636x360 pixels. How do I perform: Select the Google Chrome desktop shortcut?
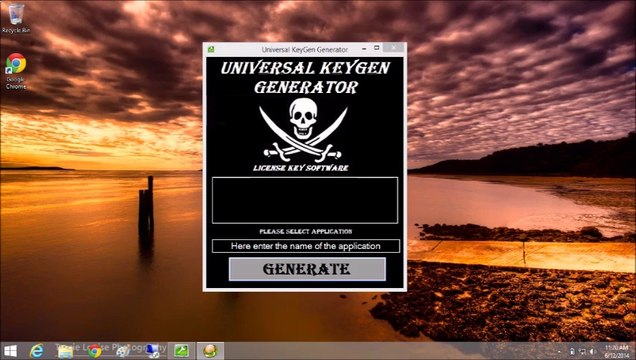[x=16, y=71]
